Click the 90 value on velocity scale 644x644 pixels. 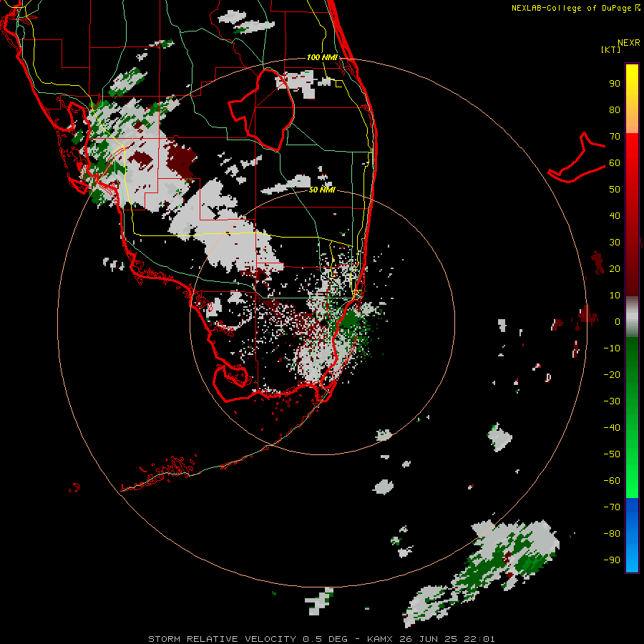point(615,84)
